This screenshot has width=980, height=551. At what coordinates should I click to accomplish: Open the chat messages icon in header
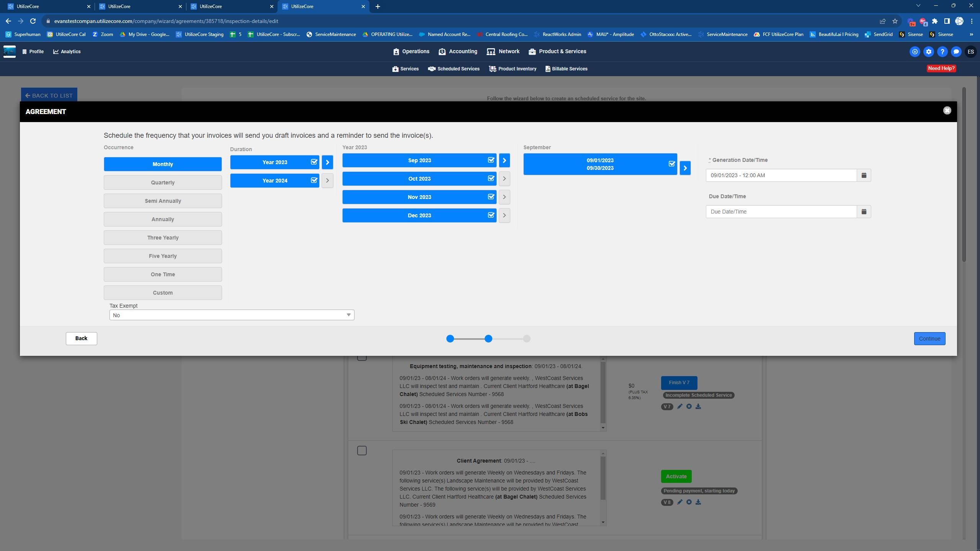click(956, 52)
